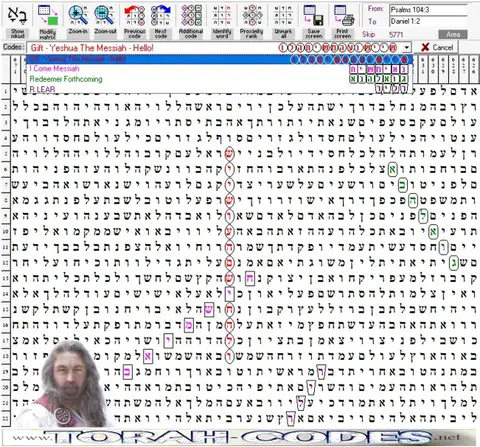Go to Previous code
This screenshot has height=447, width=480.
[x=135, y=22]
